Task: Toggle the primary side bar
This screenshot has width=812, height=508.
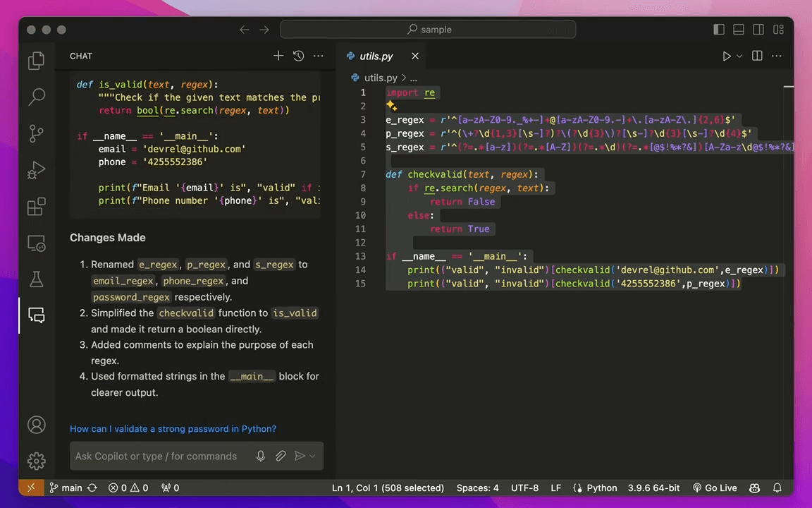Action: coord(719,30)
